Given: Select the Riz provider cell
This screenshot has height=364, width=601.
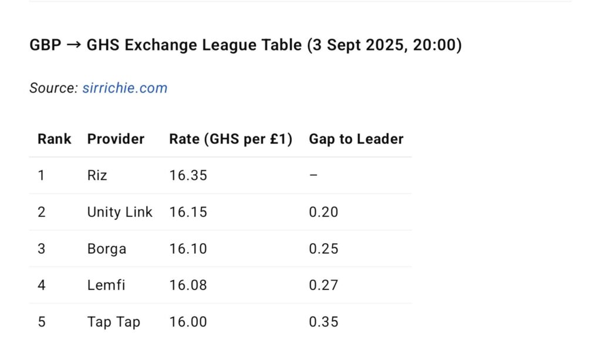Looking at the screenshot, I should pyautogui.click(x=97, y=175).
